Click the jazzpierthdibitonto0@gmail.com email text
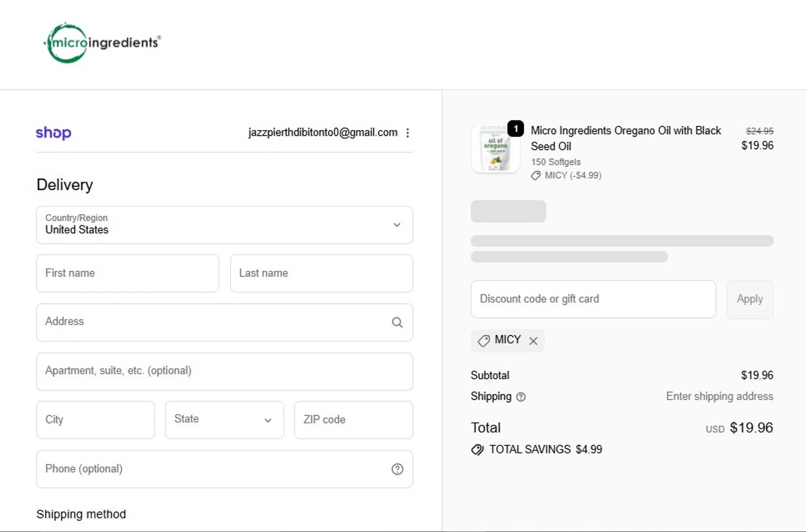The image size is (806, 532). 323,133
